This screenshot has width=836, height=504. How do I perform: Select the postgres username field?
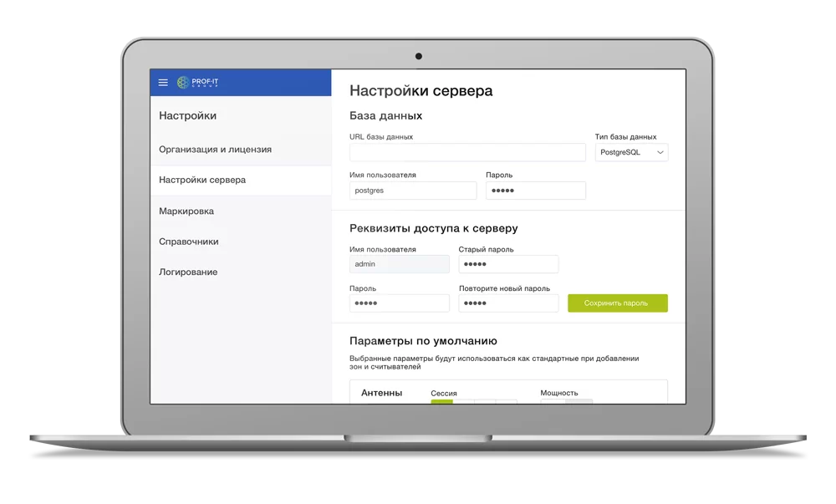pyautogui.click(x=412, y=190)
